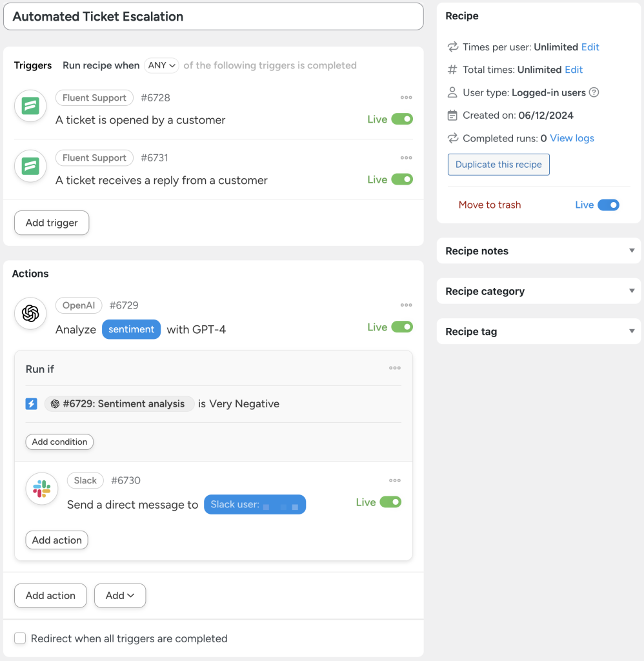Disable the Live toggle on trigger #6728
Viewport: 644px width, 661px height.
401,119
